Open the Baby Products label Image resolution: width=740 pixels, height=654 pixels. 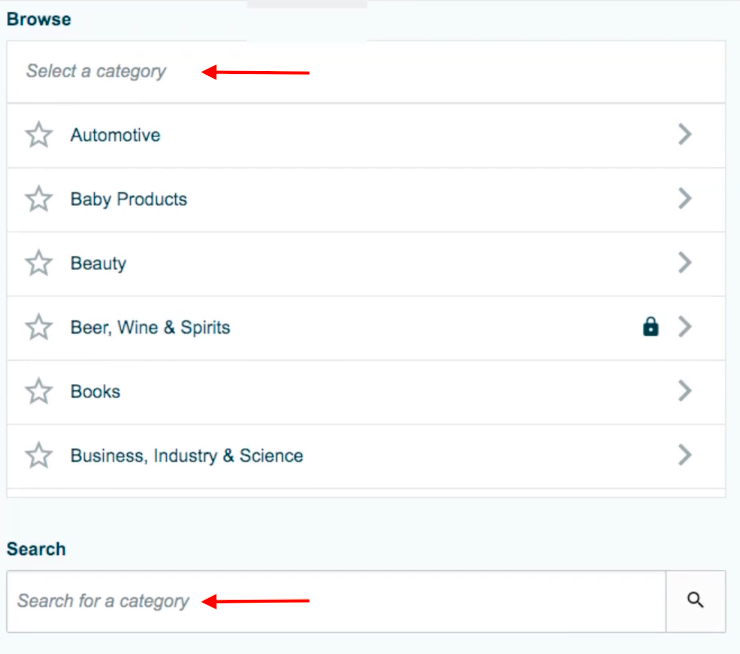pos(128,199)
